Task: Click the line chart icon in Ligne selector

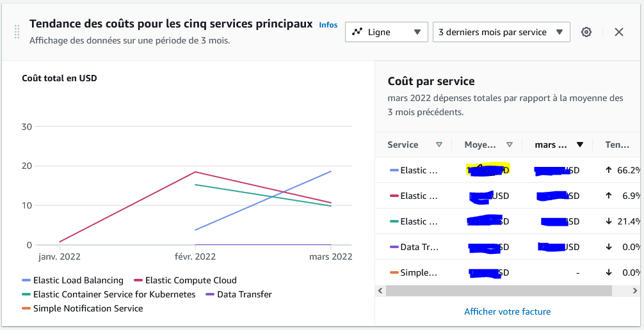Action: (x=357, y=32)
